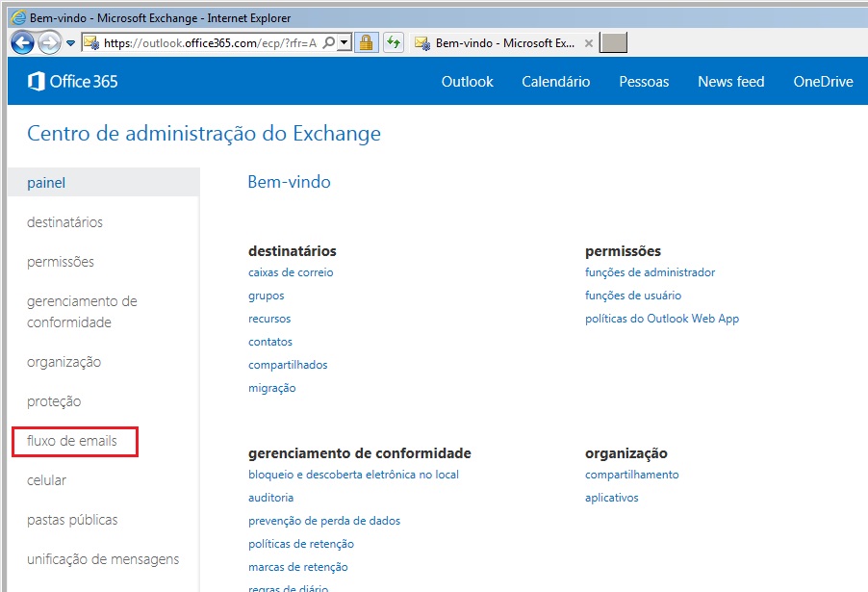Screen dimensions: 868x592
Task: Click the refresh page icon
Action: [394, 42]
